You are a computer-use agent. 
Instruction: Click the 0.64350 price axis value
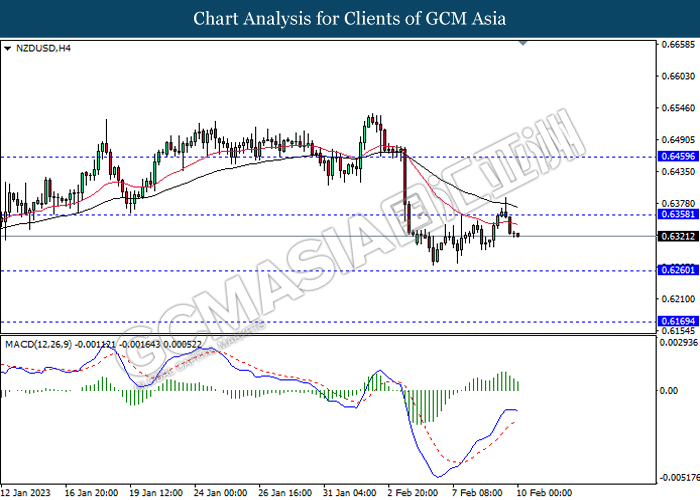click(678, 171)
